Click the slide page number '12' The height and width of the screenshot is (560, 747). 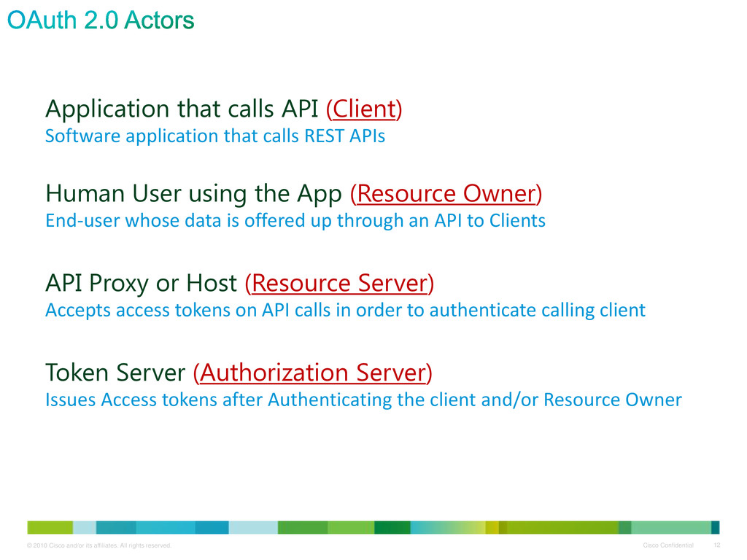coord(717,545)
